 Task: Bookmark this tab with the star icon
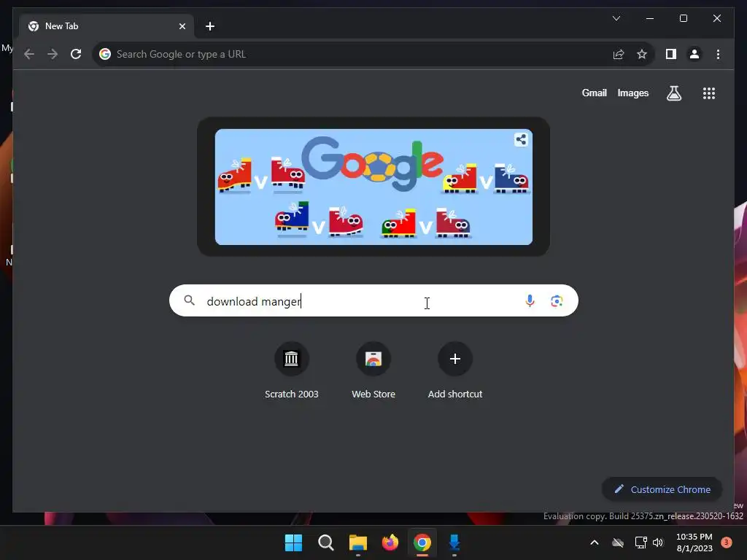coord(642,54)
